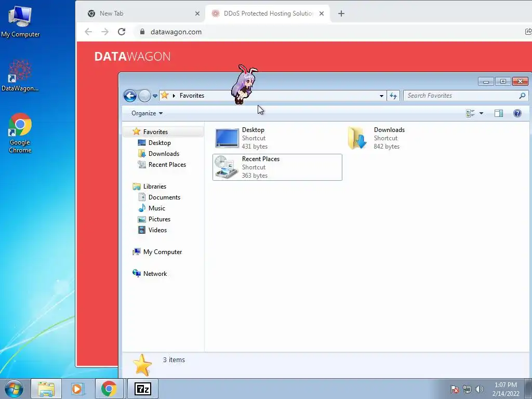Click Windows Explorer taskbar icon
The width and height of the screenshot is (532, 399).
pyautogui.click(x=46, y=389)
